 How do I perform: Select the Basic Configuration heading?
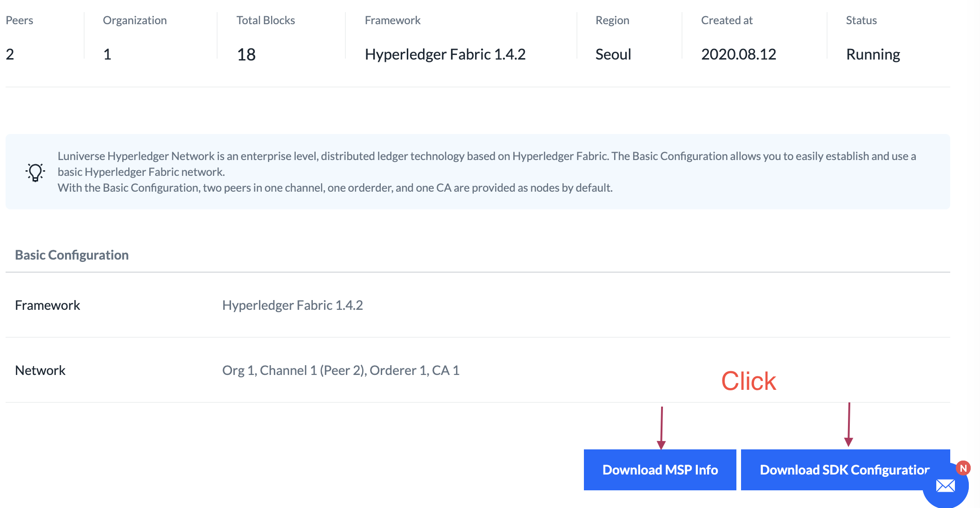[x=72, y=255]
